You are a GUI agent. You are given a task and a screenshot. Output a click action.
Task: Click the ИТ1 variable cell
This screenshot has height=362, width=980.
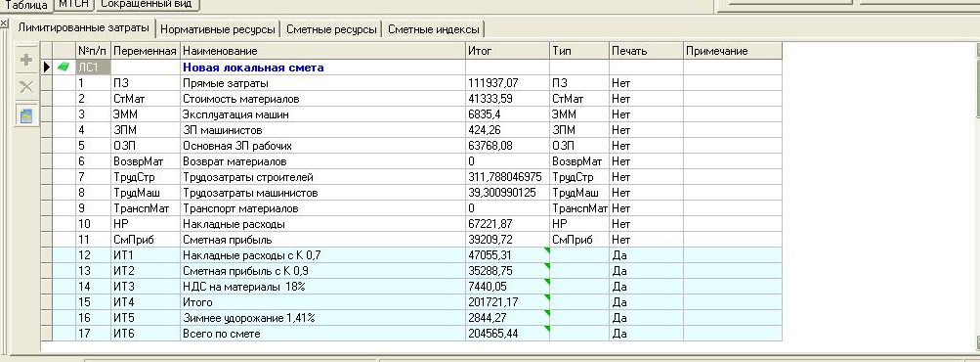point(146,255)
